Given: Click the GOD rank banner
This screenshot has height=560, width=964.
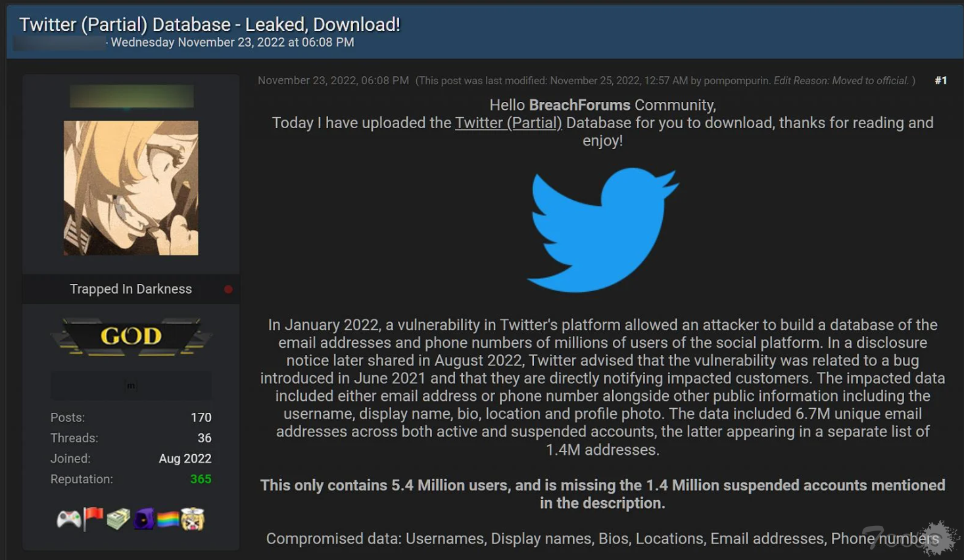Looking at the screenshot, I should pyautogui.click(x=131, y=336).
